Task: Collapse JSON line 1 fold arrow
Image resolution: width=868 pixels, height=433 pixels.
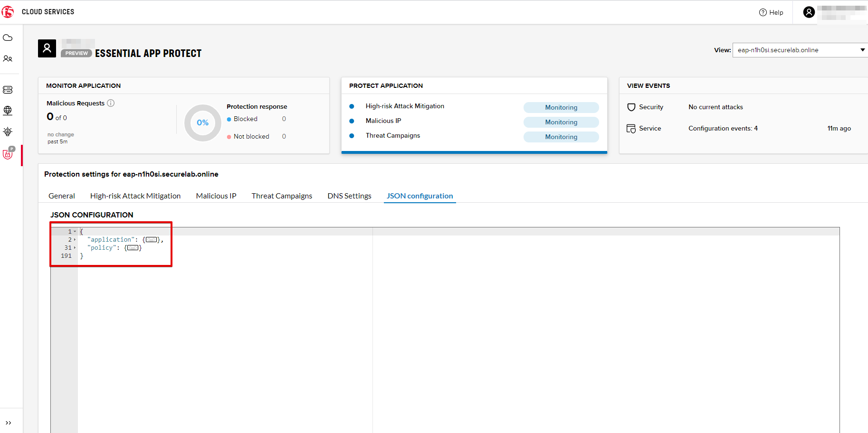Action: (x=75, y=232)
